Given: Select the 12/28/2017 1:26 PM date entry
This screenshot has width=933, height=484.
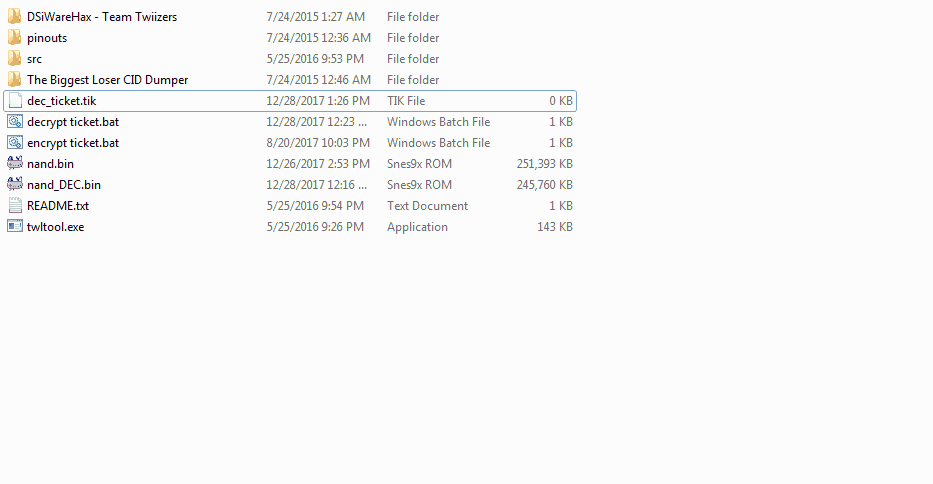Looking at the screenshot, I should pos(318,101).
